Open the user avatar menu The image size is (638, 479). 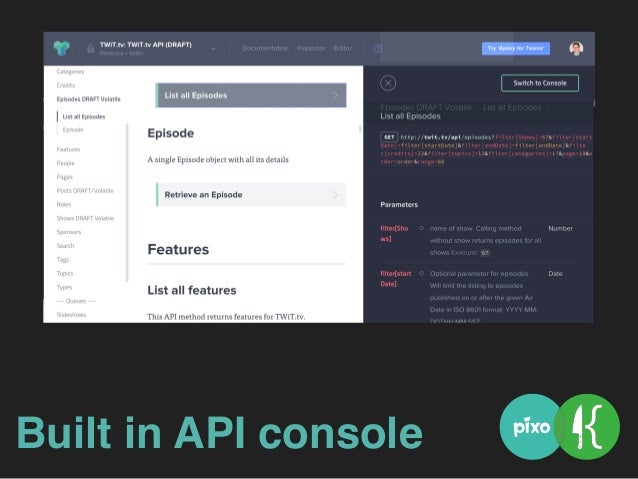[576, 48]
